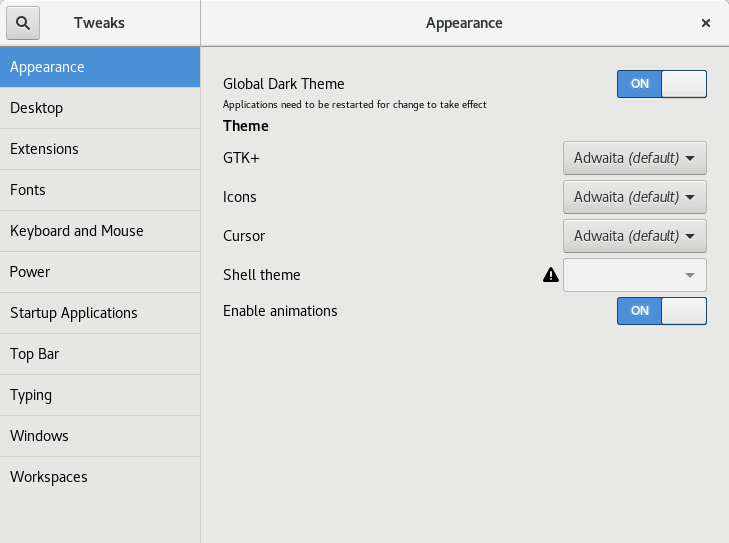729x543 pixels.
Task: Expand the Icons theme dropdown
Action: 635,197
